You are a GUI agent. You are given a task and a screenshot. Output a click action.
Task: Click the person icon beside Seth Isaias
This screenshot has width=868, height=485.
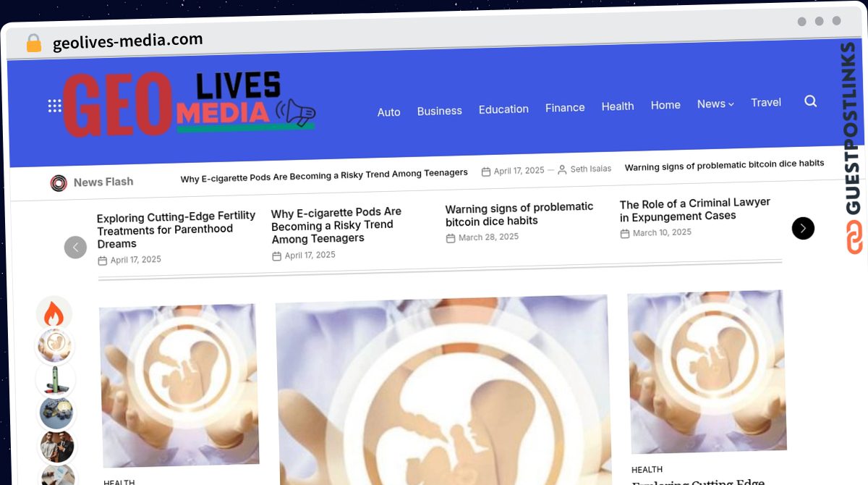562,169
